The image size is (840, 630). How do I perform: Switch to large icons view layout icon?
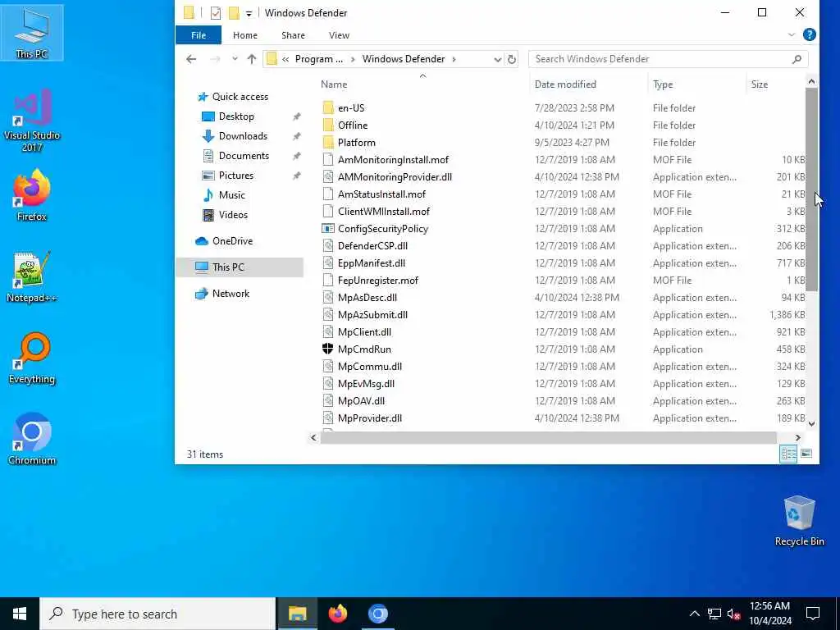click(x=806, y=454)
